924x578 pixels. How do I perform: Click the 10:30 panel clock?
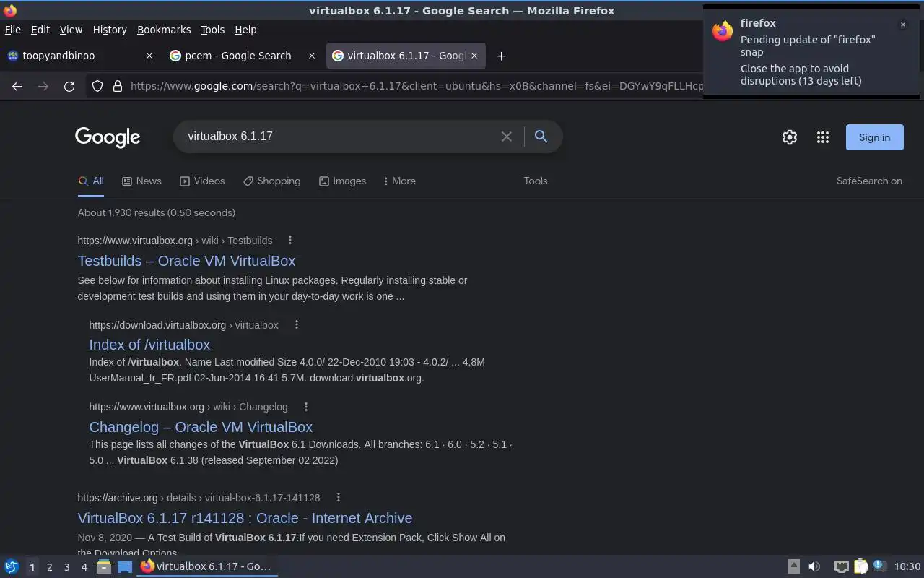pyautogui.click(x=907, y=566)
